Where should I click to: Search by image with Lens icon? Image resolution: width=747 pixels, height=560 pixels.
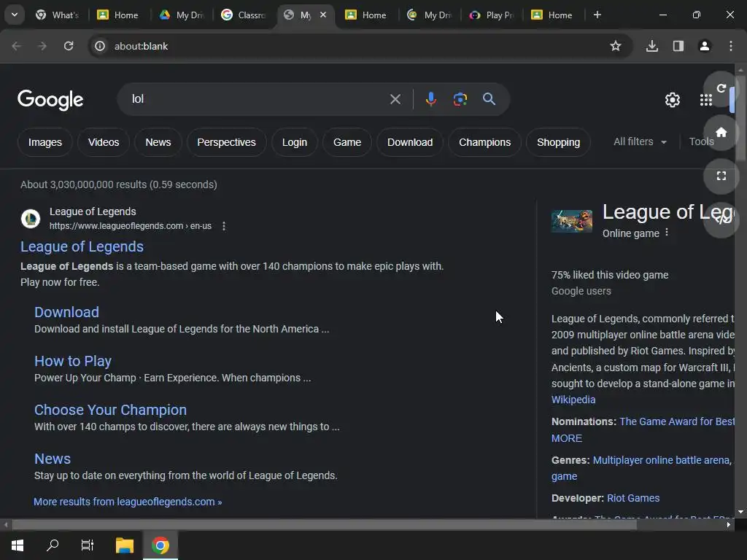click(460, 99)
